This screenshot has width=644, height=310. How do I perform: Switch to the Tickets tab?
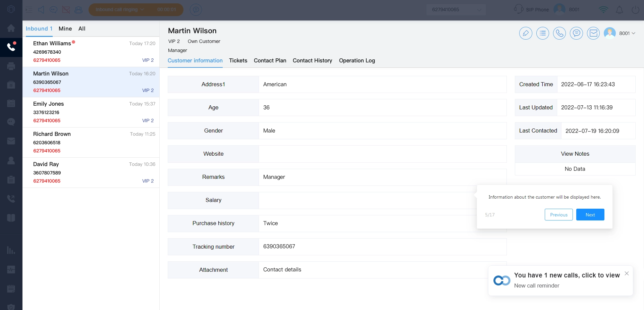click(238, 61)
